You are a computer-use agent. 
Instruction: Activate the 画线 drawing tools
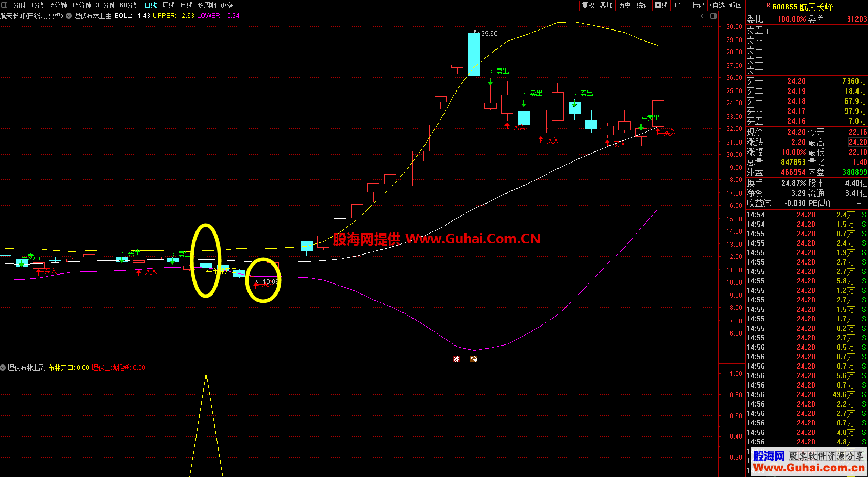pyautogui.click(x=662, y=5)
